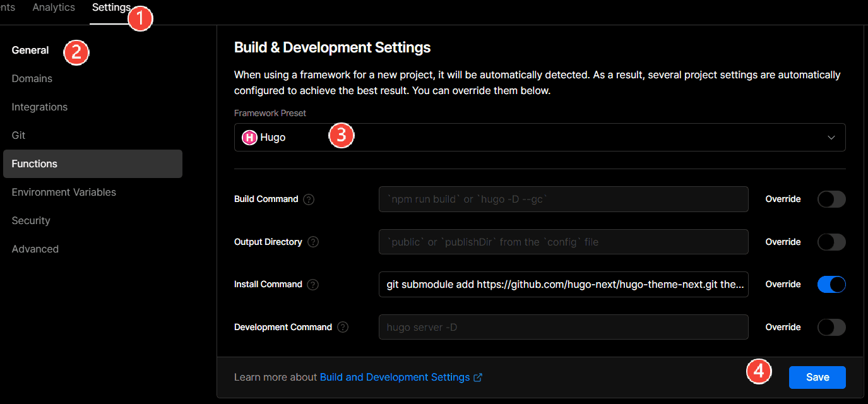The width and height of the screenshot is (868, 404).
Task: Open the Git settings section
Action: click(x=18, y=136)
